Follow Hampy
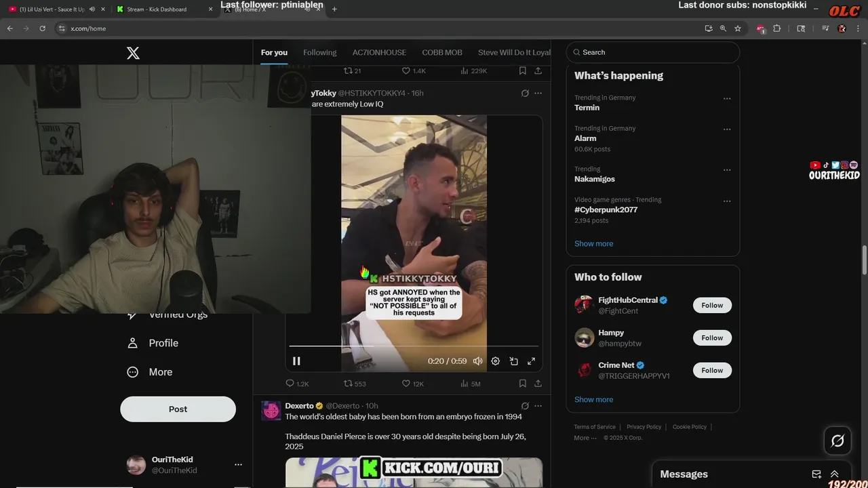This screenshot has height=488, width=868. tap(712, 338)
